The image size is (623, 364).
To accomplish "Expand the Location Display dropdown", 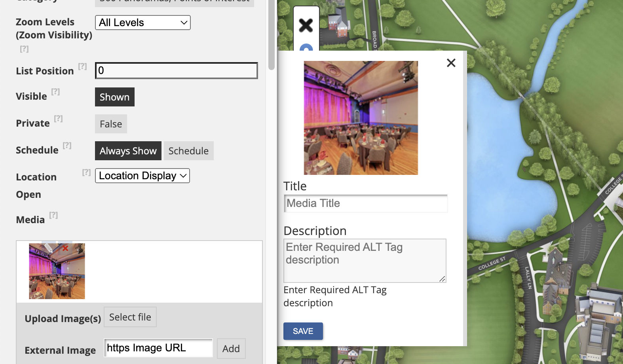I will click(142, 176).
